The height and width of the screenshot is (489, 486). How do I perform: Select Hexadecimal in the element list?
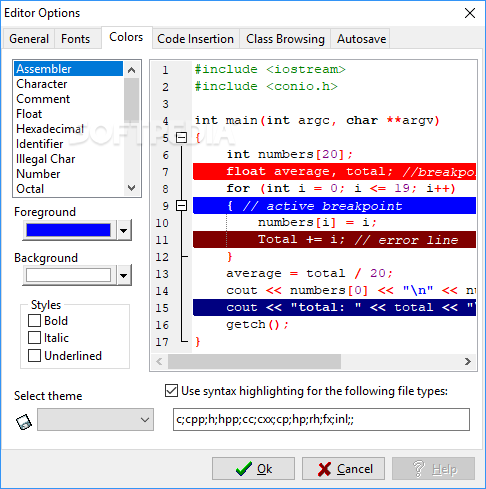pos(69,129)
